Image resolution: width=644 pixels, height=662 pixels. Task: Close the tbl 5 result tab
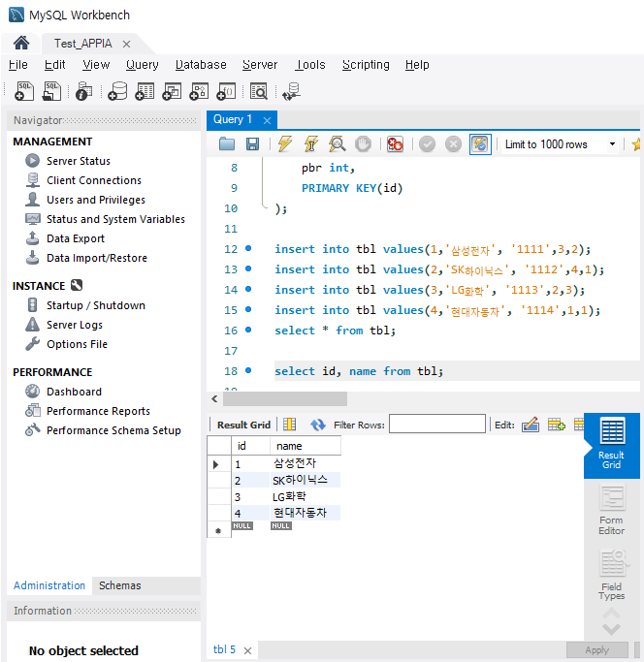coord(248,650)
